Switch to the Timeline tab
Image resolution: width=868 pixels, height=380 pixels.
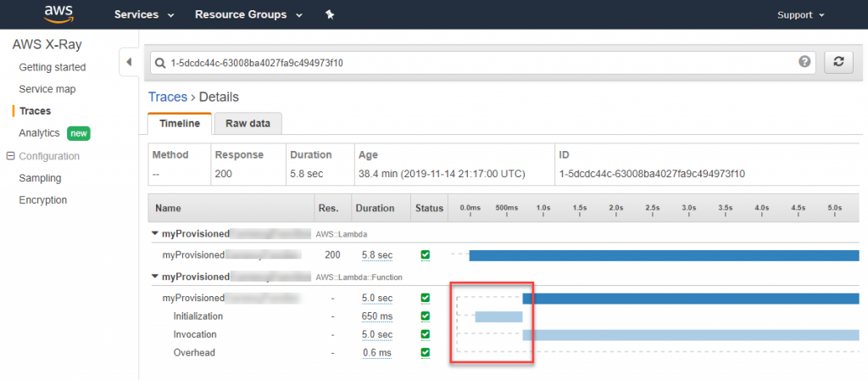point(180,124)
